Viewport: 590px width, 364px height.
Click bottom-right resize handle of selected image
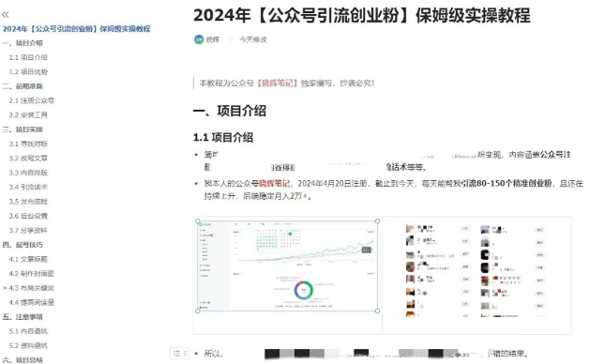pos(377,311)
